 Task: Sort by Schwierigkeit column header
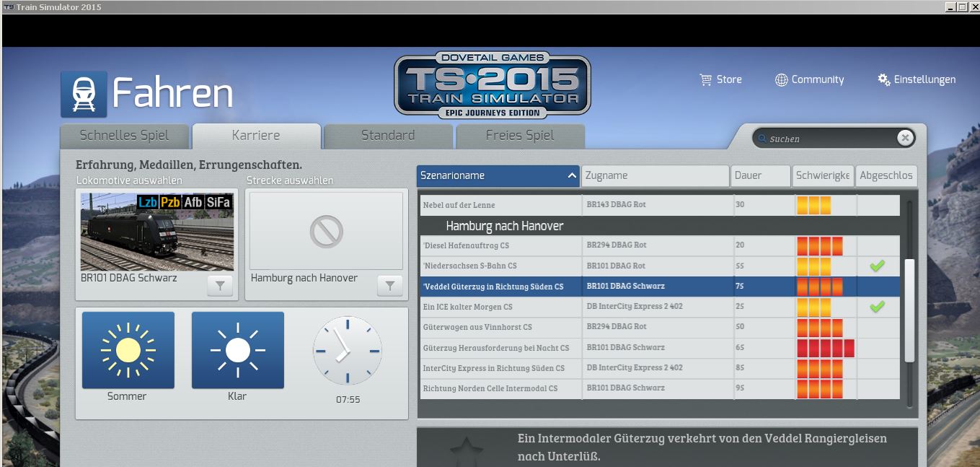823,175
